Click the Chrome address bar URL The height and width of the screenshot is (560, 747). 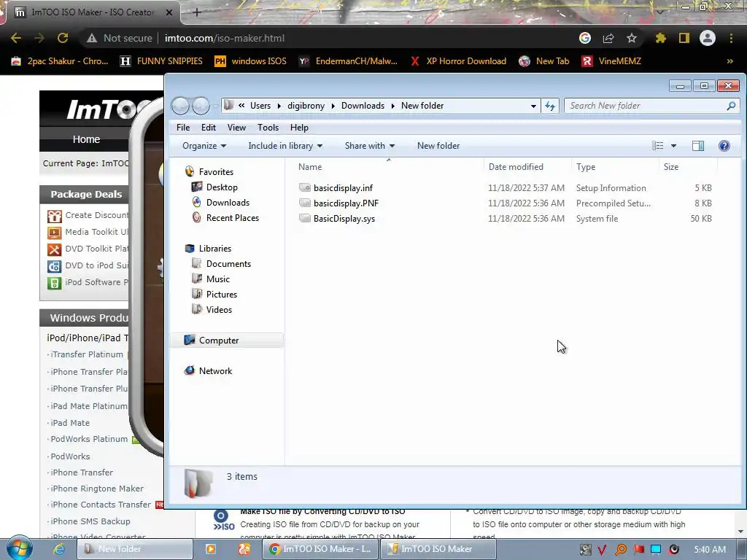(225, 38)
